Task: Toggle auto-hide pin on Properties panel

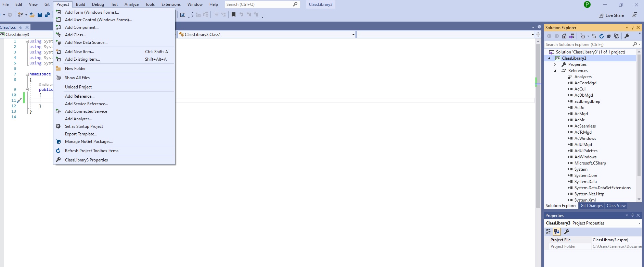Action: coord(633,215)
